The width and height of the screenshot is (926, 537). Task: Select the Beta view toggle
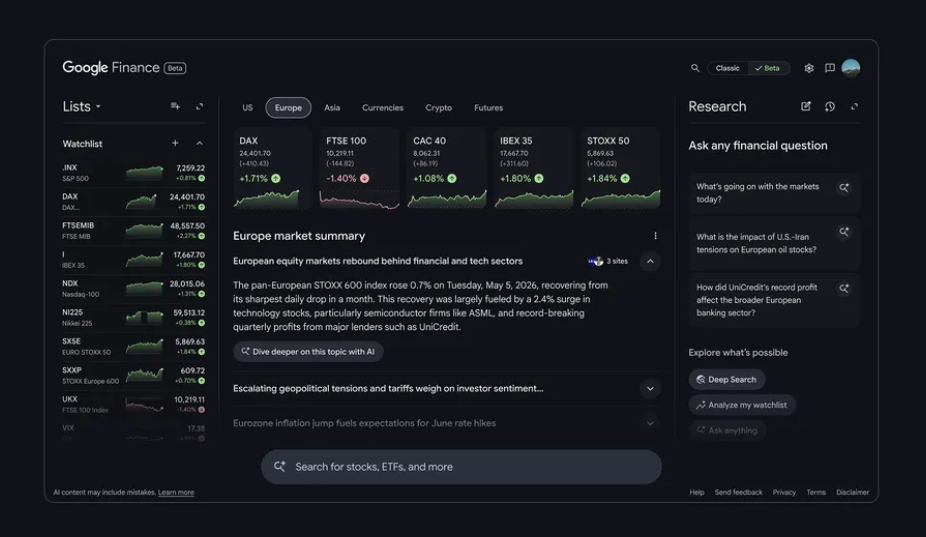tap(768, 69)
